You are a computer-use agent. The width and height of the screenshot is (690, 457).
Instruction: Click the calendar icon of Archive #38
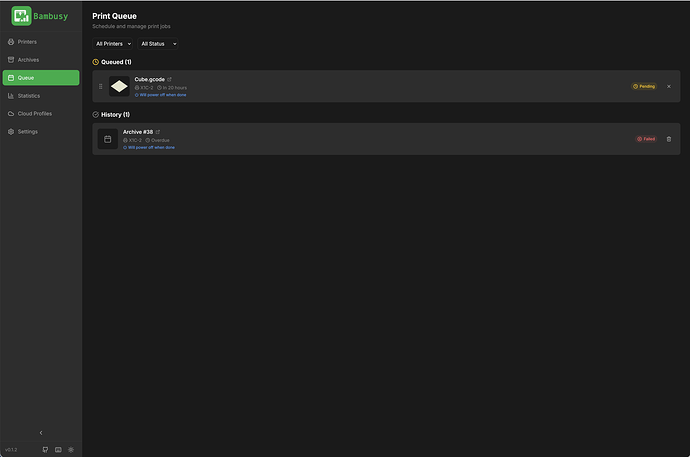tap(107, 139)
